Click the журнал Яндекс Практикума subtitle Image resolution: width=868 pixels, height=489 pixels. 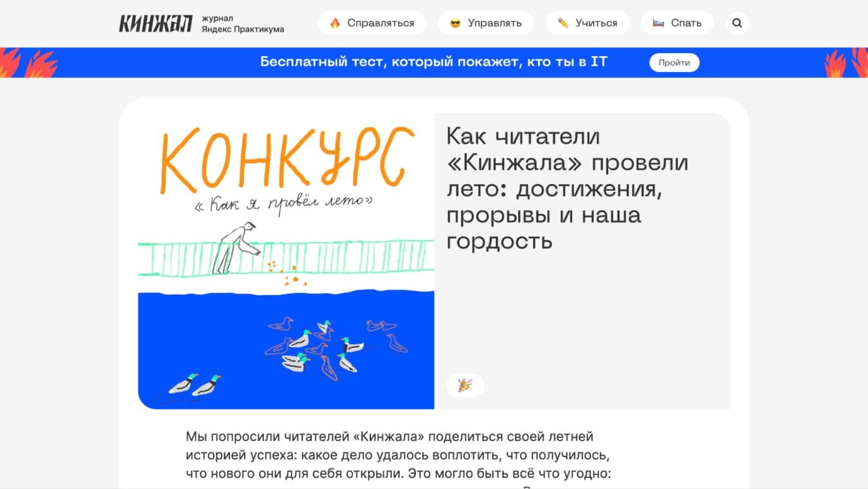(243, 24)
